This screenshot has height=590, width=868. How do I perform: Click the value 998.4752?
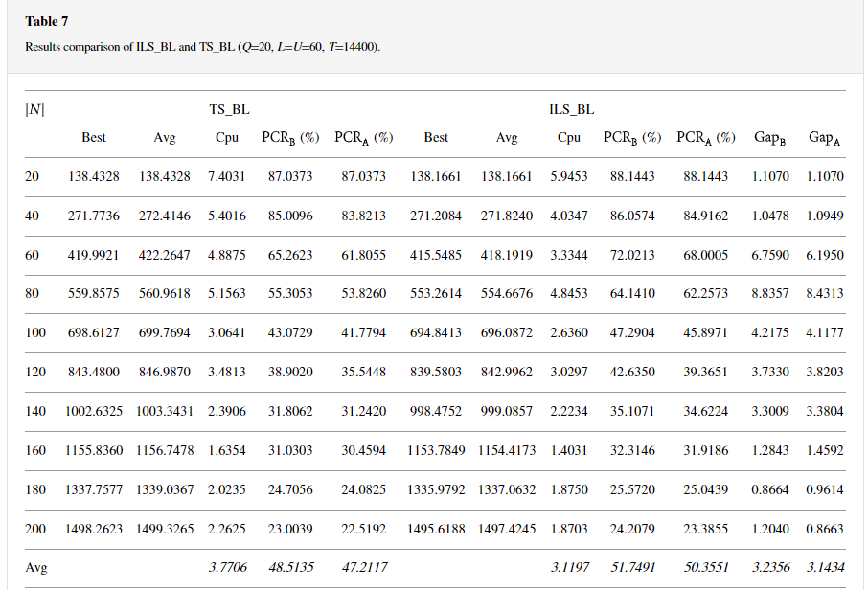(x=436, y=411)
